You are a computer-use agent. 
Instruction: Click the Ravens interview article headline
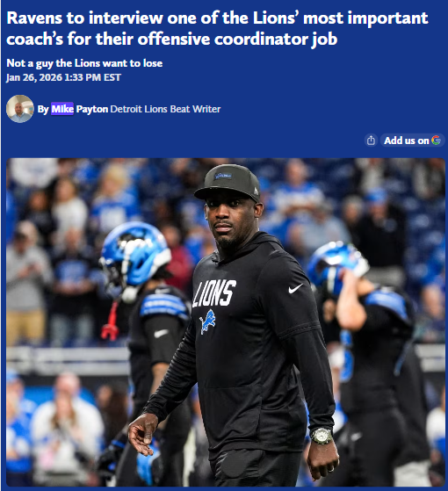coord(217,28)
